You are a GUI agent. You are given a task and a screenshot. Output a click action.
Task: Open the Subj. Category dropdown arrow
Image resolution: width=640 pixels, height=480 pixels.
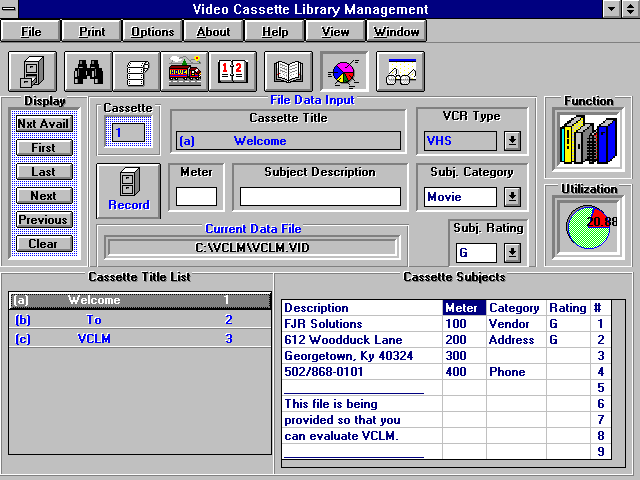coord(512,197)
